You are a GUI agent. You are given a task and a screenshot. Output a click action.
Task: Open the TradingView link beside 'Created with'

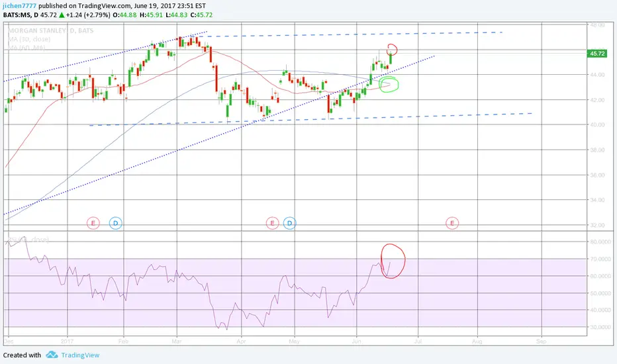(80, 355)
